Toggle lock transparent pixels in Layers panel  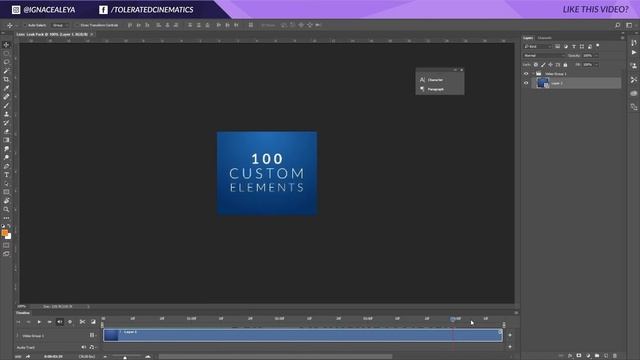tap(536, 65)
